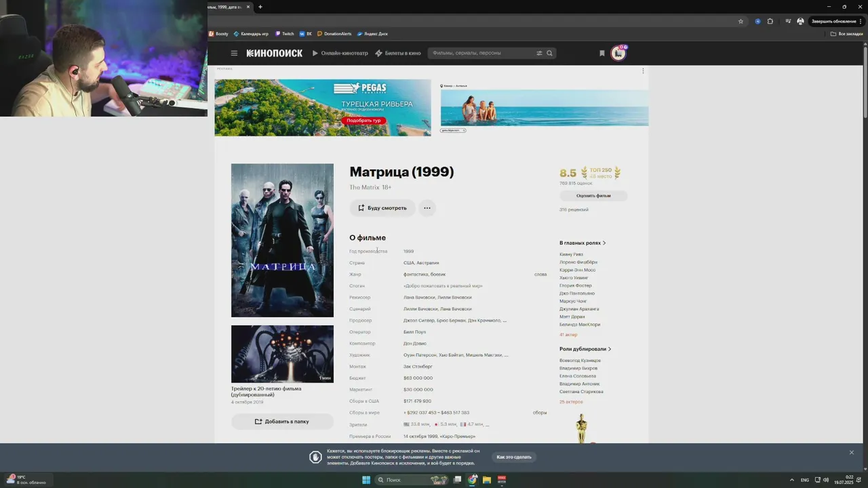This screenshot has height=488, width=868.
Task: Click budget value $63 000 000
Action: 418,378
